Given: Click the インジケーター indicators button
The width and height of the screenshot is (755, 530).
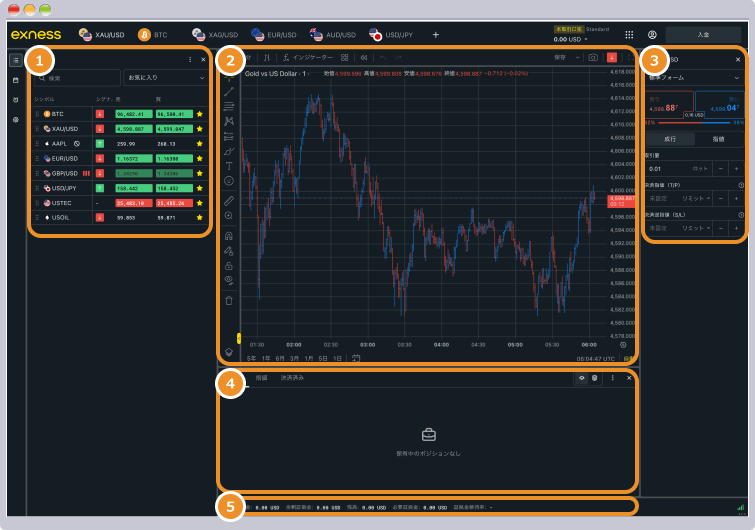Looking at the screenshot, I should point(308,58).
